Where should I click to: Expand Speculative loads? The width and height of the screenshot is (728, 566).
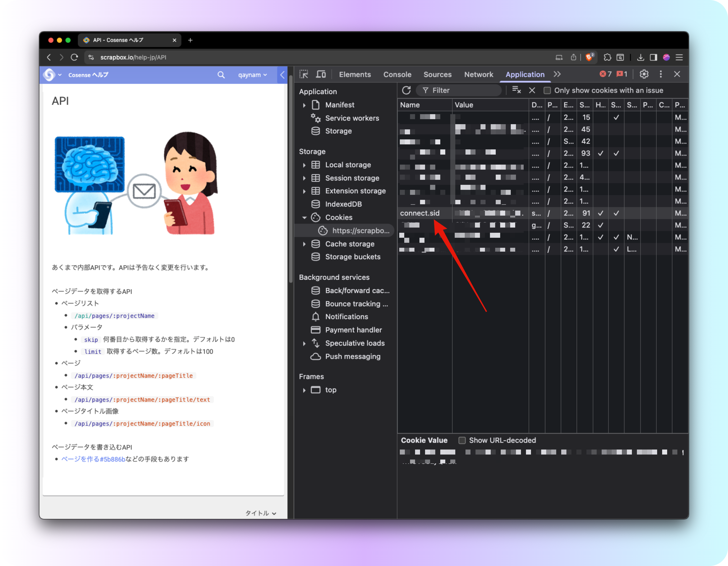[x=304, y=343]
